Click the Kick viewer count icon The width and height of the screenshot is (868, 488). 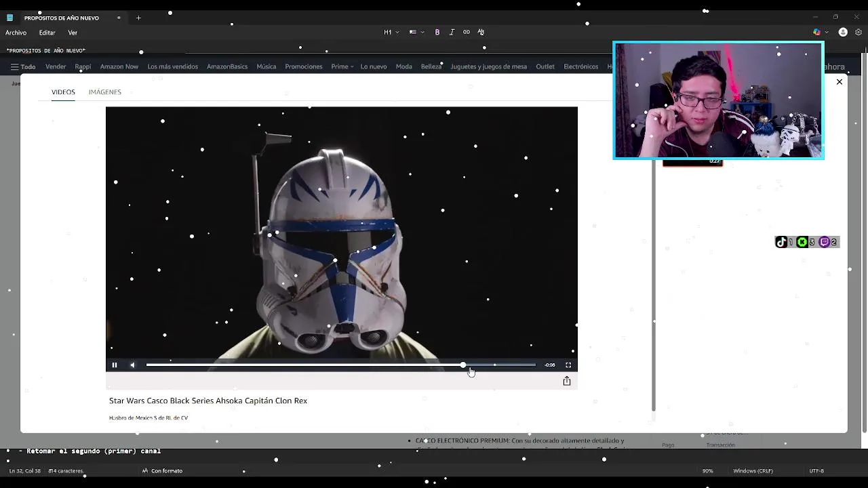pos(803,242)
